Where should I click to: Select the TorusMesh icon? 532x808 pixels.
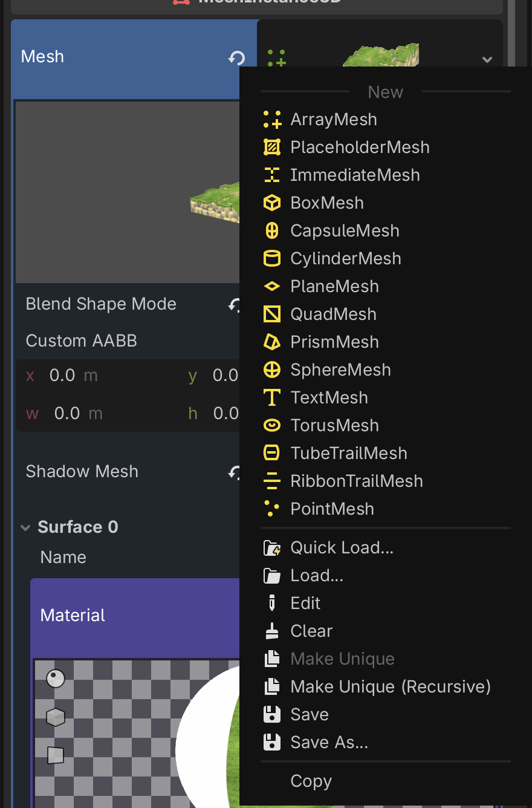[272, 426]
